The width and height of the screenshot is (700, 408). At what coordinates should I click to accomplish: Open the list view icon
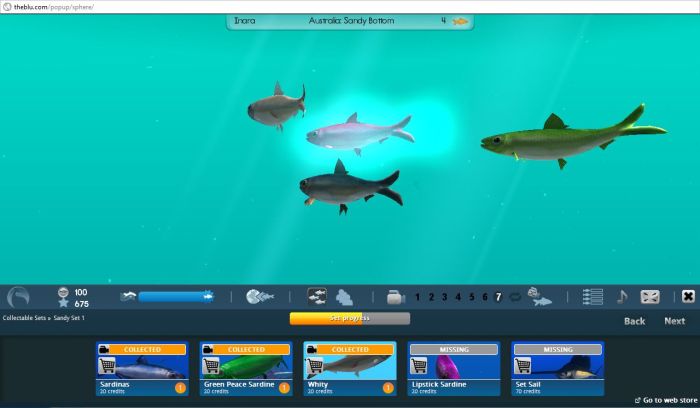pos(593,297)
